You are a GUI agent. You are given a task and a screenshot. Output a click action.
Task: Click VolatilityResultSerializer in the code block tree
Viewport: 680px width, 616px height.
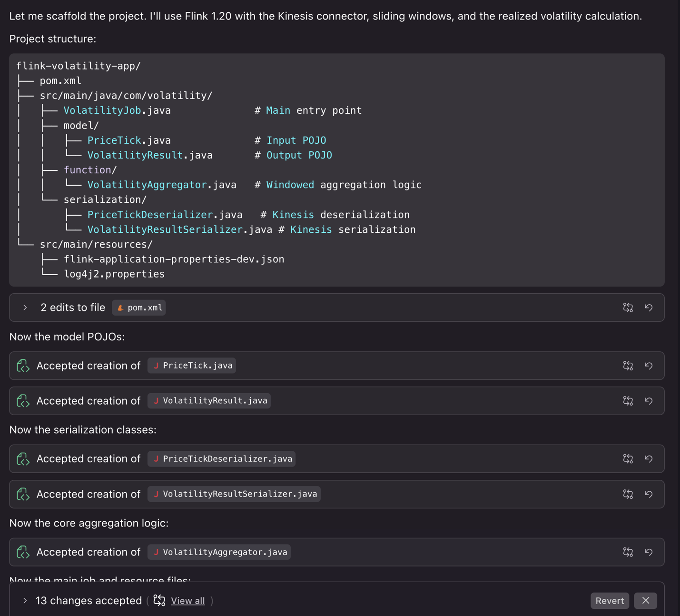click(165, 229)
